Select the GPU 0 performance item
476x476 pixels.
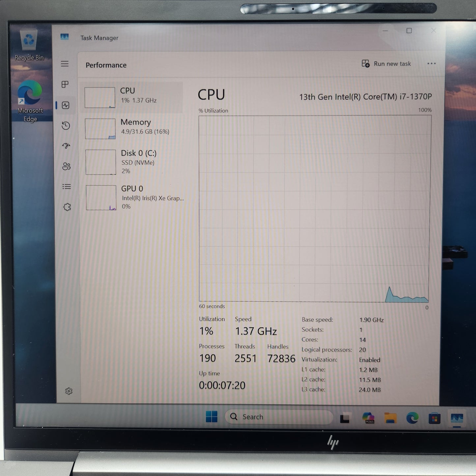click(x=133, y=197)
